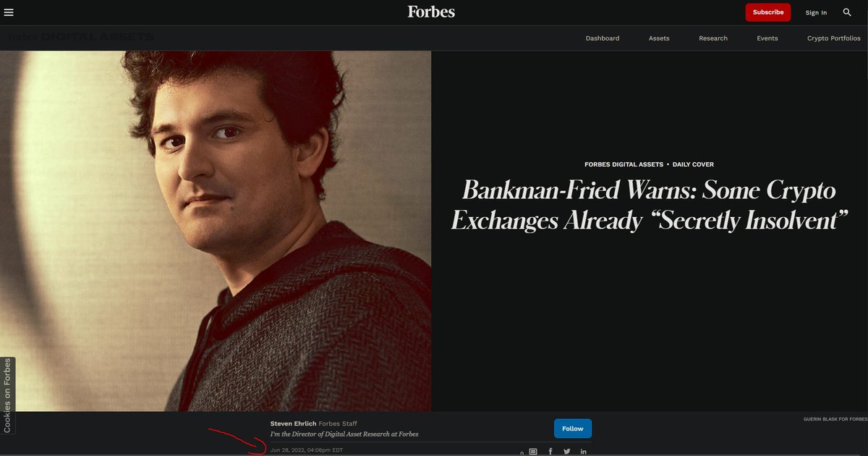Click the Forbes logo
Viewport: 868px width, 456px height.
pyautogui.click(x=431, y=12)
